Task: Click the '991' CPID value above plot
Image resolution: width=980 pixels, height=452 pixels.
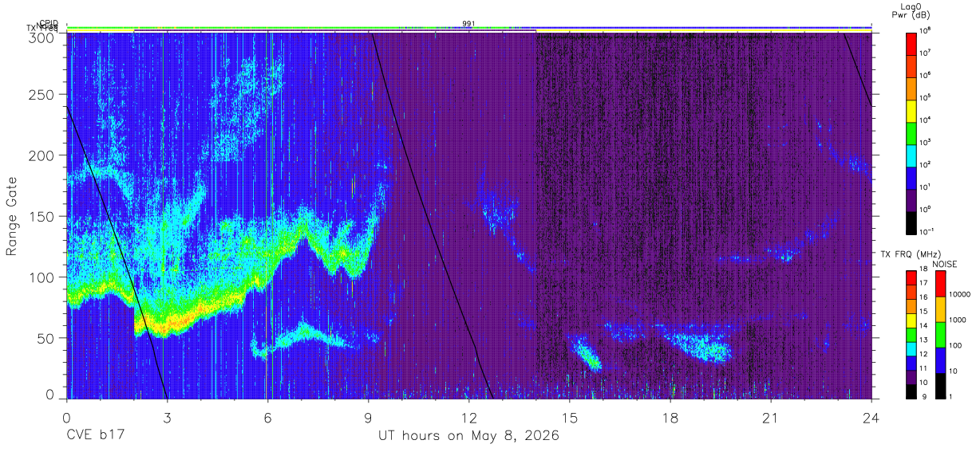Action: coord(468,23)
